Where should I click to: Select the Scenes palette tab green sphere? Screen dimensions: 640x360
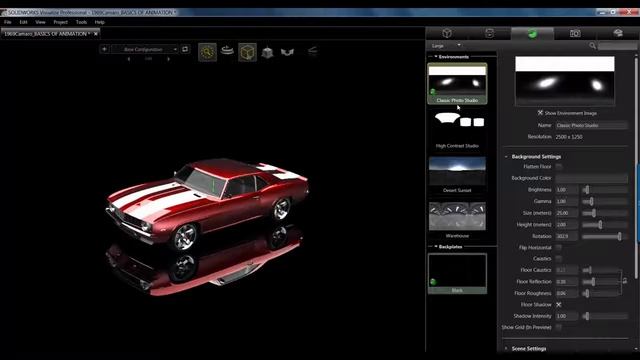tap(532, 33)
